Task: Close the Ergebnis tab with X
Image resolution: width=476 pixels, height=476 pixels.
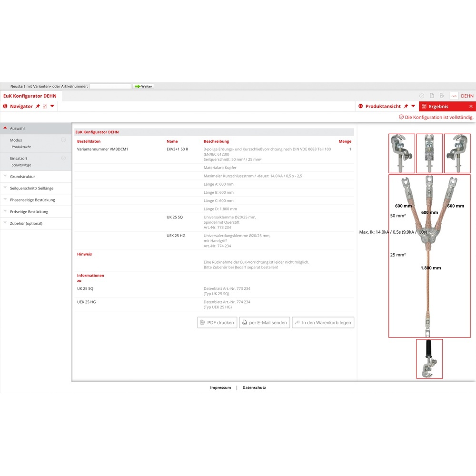Action: (471, 107)
